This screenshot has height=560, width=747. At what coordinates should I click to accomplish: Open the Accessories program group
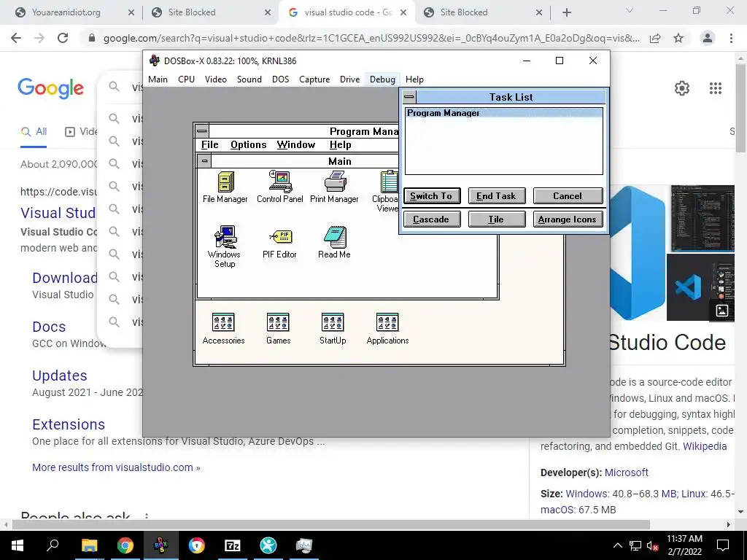pos(223,329)
